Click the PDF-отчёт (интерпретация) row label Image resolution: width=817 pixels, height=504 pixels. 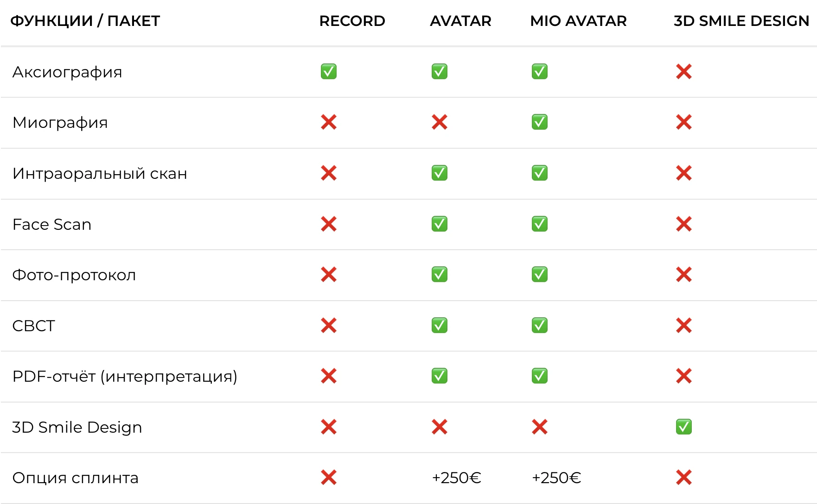click(x=125, y=376)
